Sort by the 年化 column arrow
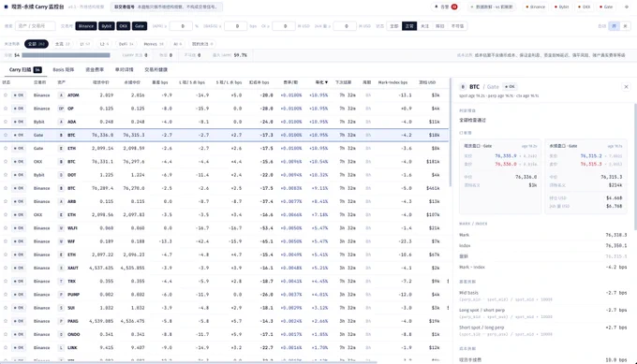 pyautogui.click(x=326, y=82)
